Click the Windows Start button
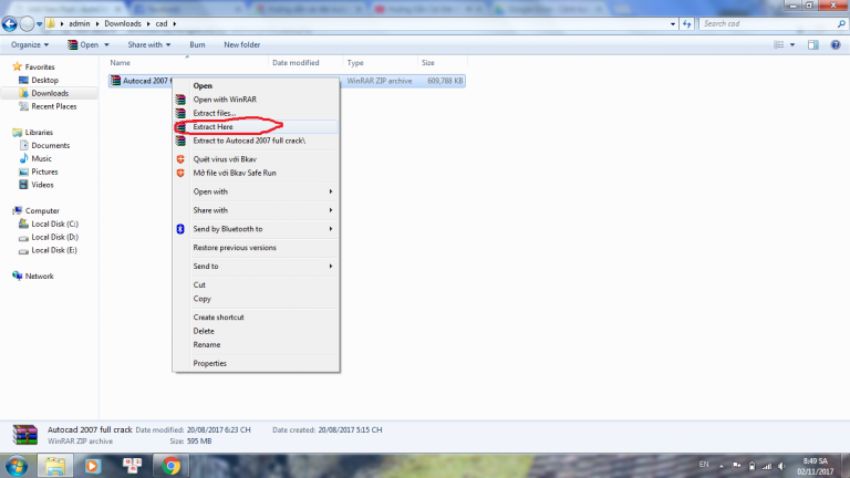This screenshot has width=850, height=478. pyautogui.click(x=16, y=466)
